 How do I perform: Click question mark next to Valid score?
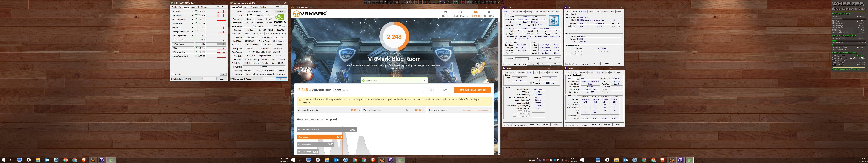[425, 80]
